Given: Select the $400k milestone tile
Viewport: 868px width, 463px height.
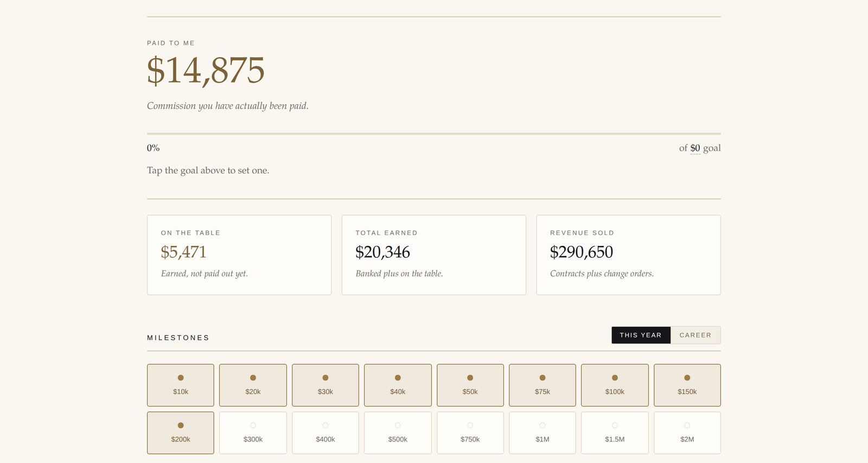Looking at the screenshot, I should click(325, 433).
